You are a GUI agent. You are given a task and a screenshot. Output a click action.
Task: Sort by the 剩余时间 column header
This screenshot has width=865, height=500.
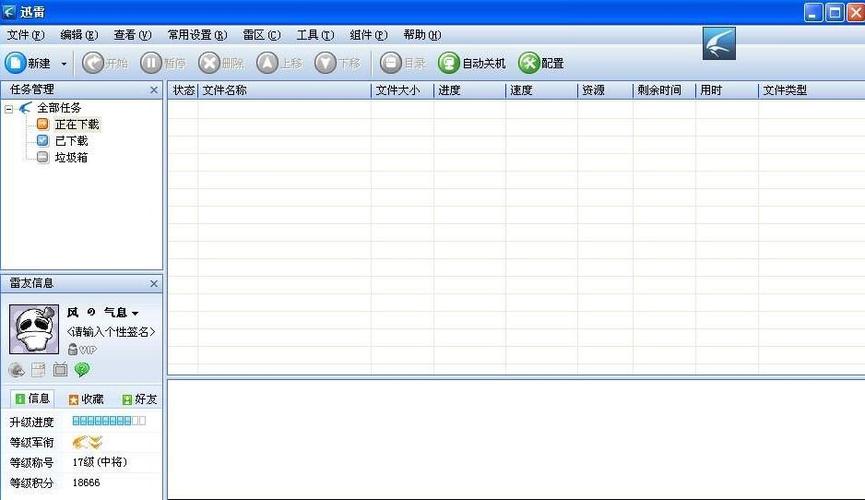pos(664,91)
